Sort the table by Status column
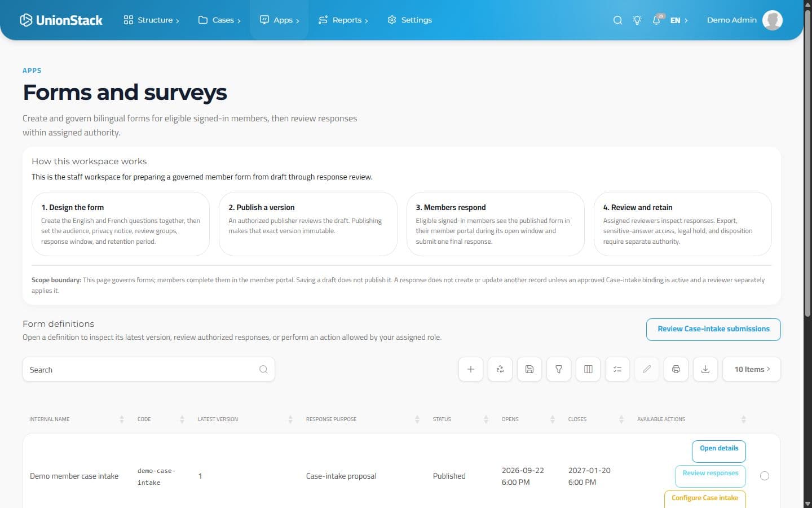Image resolution: width=812 pixels, height=508 pixels. tap(460, 419)
